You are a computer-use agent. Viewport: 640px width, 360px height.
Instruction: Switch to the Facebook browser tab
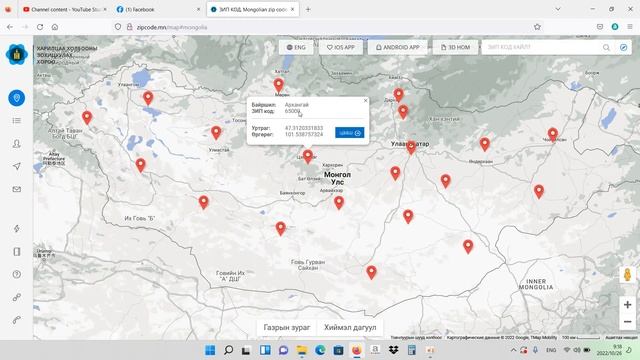point(158,9)
